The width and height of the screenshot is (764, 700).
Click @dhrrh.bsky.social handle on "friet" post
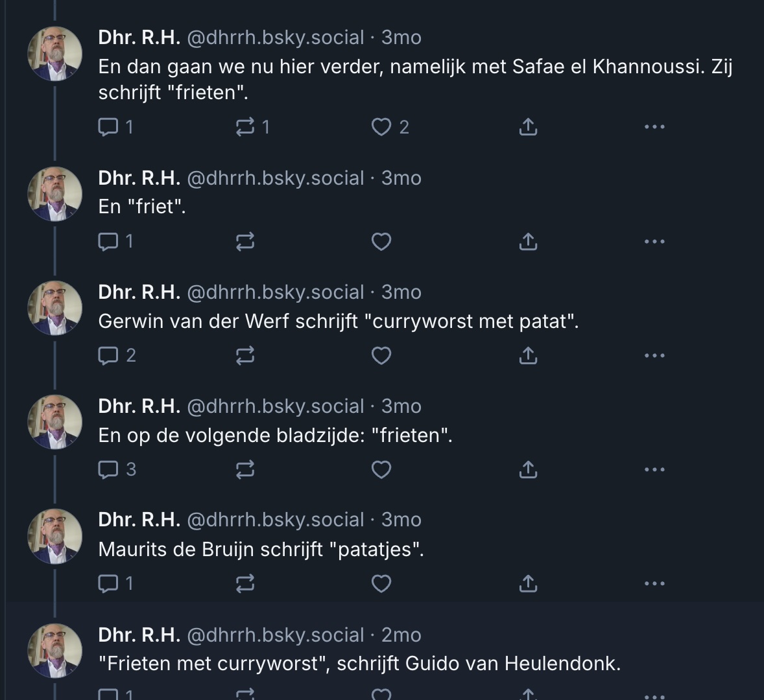click(275, 178)
